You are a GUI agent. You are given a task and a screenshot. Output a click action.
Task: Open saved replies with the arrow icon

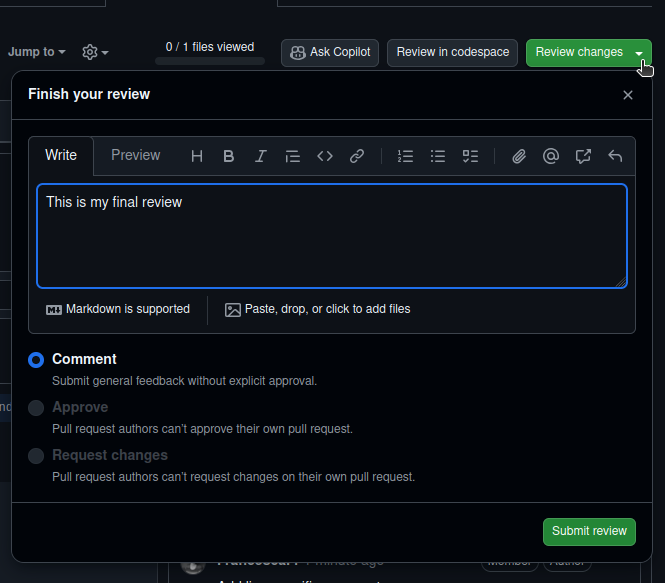point(615,156)
